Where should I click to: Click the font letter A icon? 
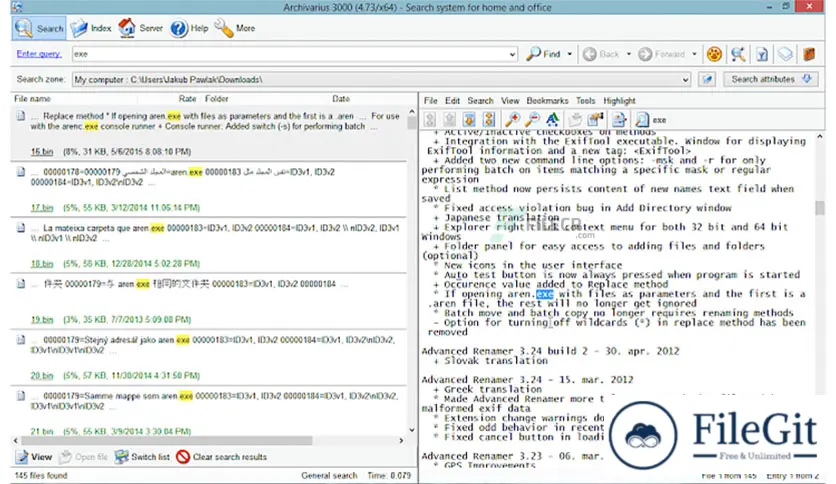pyautogui.click(x=553, y=119)
